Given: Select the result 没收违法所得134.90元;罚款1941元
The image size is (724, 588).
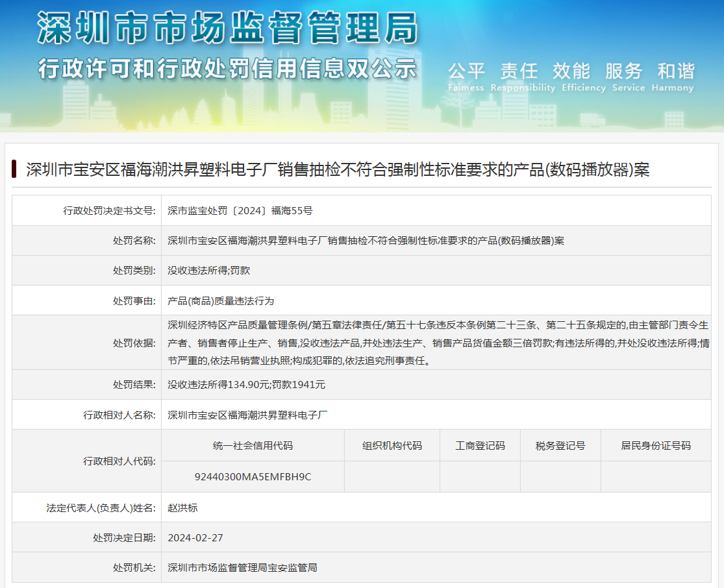Looking at the screenshot, I should pyautogui.click(x=247, y=384).
